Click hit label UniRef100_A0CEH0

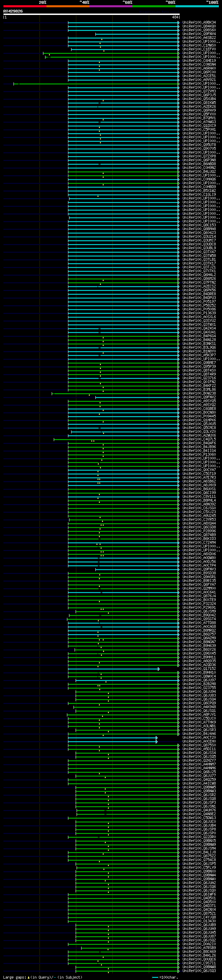(199, 741)
